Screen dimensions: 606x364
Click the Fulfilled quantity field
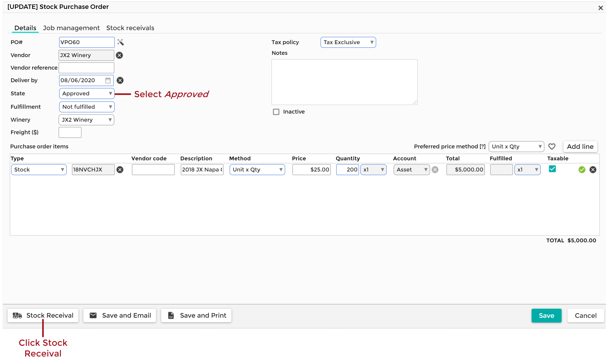[501, 169]
